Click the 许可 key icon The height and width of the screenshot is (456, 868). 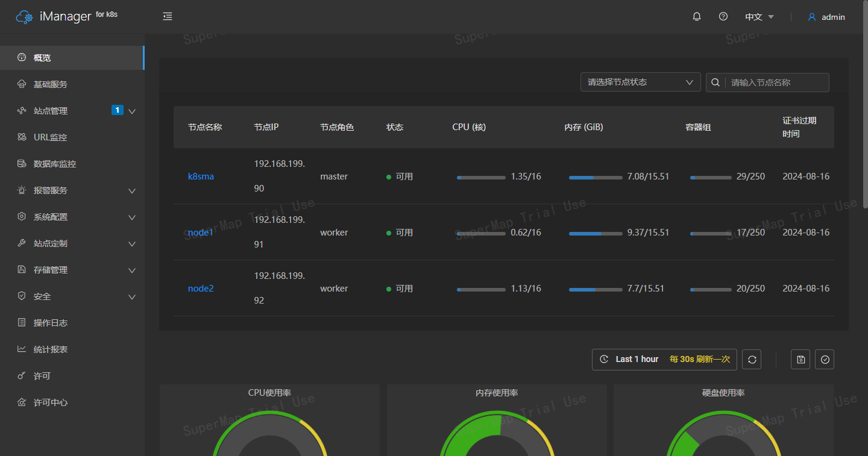point(22,376)
